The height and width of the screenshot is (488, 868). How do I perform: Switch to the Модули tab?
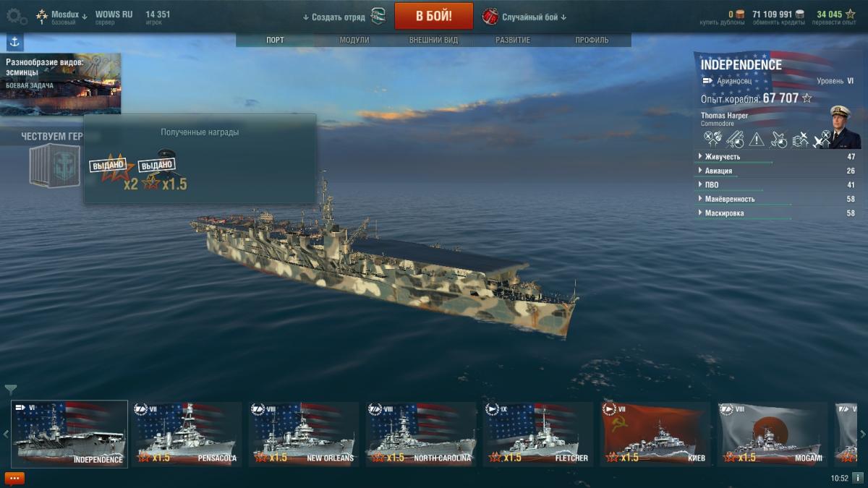(x=354, y=40)
